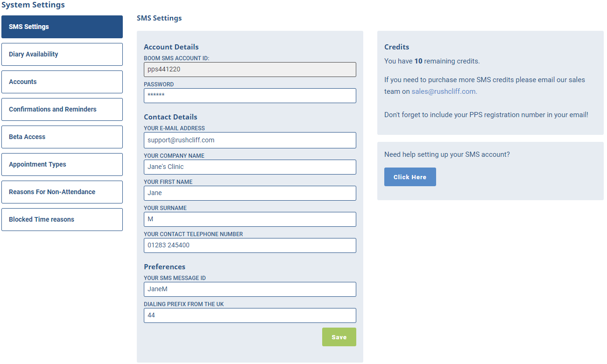Select the SMS Message ID field
This screenshot has height=364, width=607.
click(250, 289)
